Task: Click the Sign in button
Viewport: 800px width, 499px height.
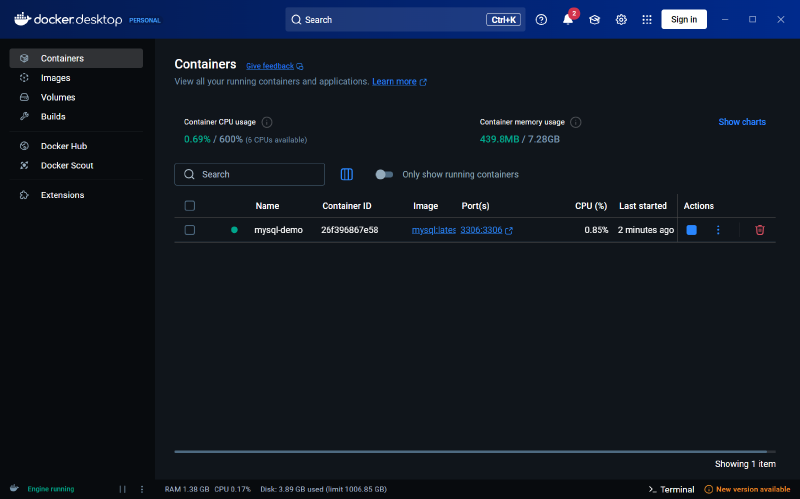Action: tap(684, 19)
